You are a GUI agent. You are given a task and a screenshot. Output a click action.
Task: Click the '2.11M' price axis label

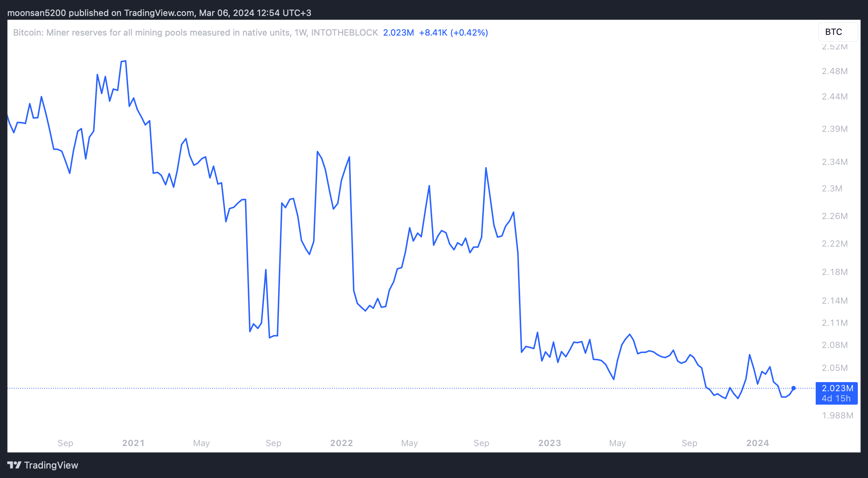835,323
